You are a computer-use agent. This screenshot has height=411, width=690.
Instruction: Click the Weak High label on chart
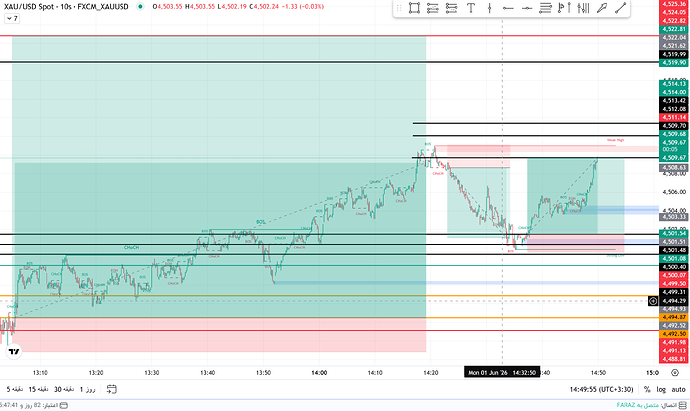click(615, 140)
